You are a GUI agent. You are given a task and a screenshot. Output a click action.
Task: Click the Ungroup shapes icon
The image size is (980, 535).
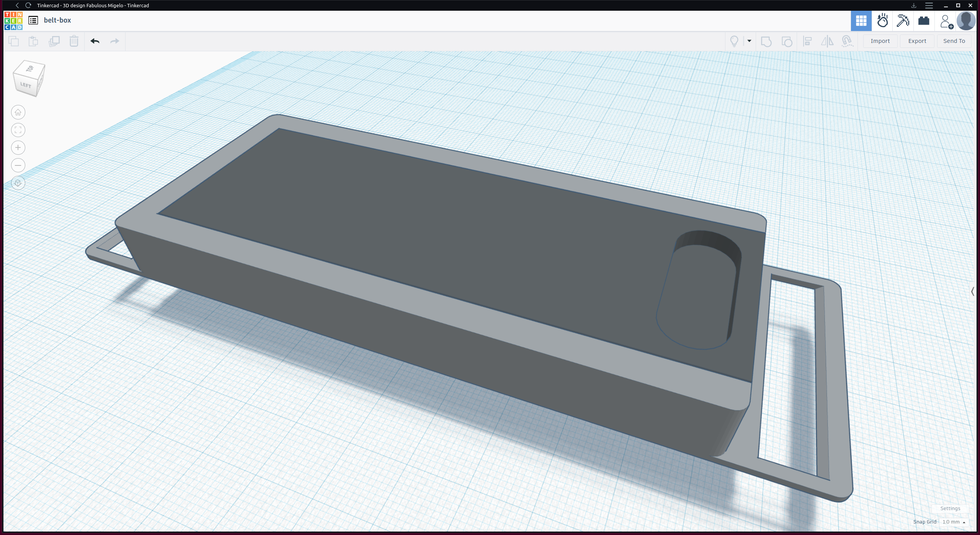click(x=787, y=41)
